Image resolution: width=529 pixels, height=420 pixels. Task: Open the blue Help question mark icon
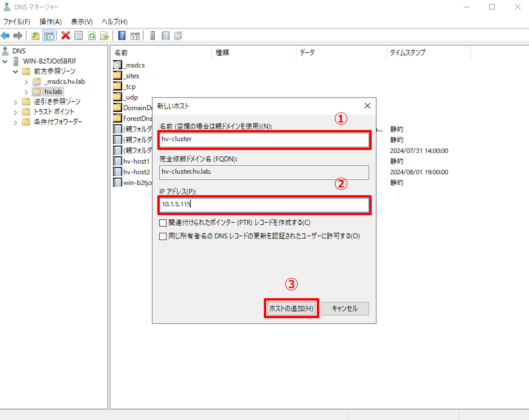click(x=122, y=36)
